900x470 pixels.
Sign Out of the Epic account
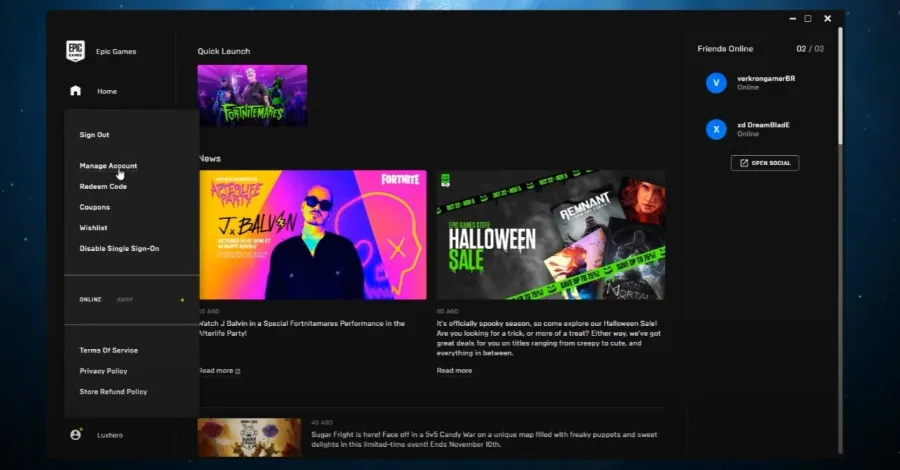[x=94, y=135]
